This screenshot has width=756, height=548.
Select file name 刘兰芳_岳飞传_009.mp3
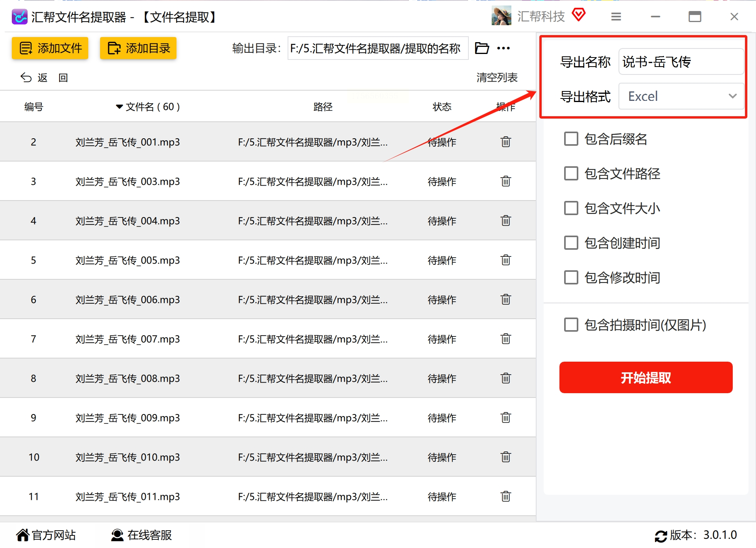tap(128, 418)
